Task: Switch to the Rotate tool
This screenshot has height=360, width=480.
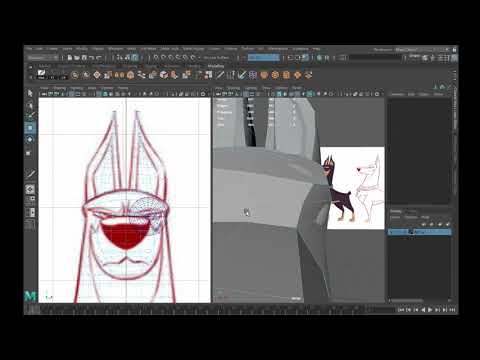Action: point(30,139)
